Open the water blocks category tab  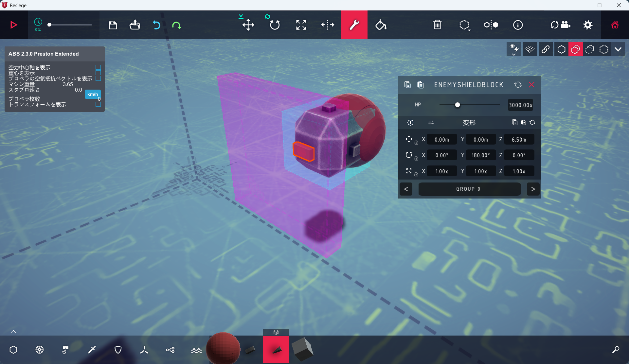(196, 350)
